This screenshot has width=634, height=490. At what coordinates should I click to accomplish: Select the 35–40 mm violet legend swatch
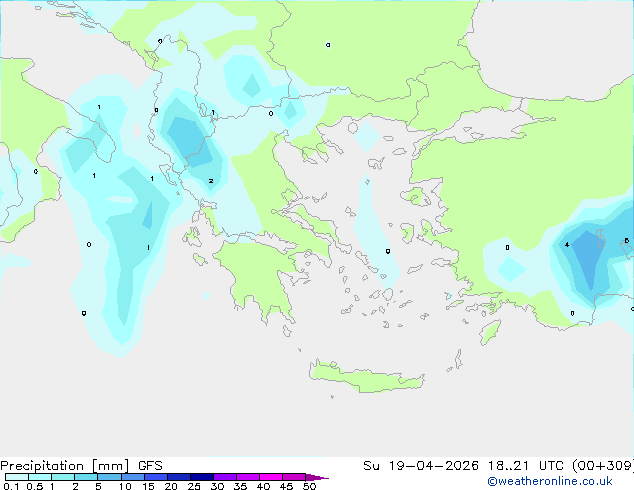pyautogui.click(x=247, y=477)
